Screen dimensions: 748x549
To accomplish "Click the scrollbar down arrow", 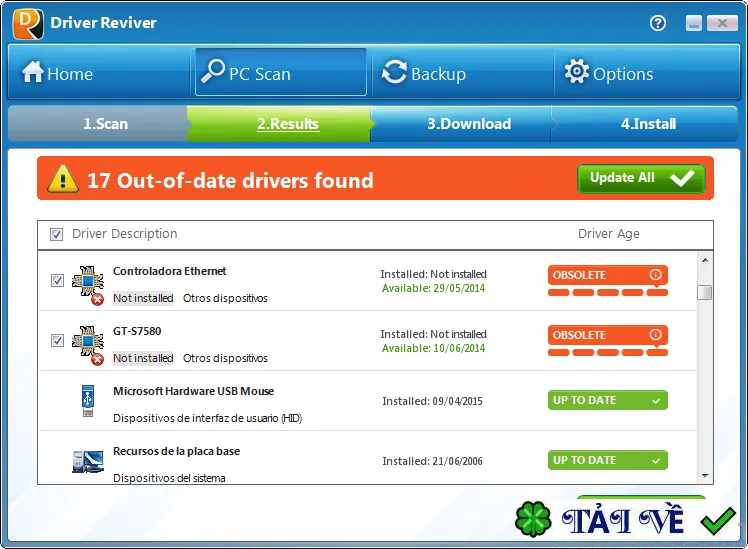I will tap(705, 476).
